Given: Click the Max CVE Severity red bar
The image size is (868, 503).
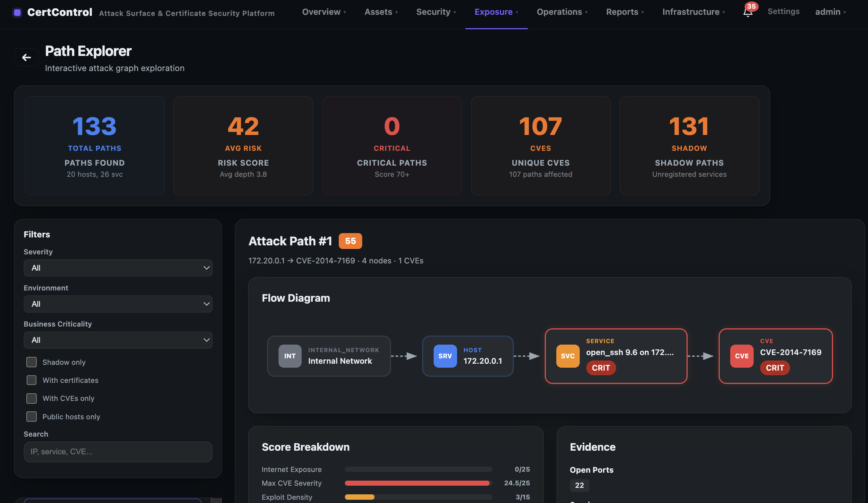Looking at the screenshot, I should point(417,483).
